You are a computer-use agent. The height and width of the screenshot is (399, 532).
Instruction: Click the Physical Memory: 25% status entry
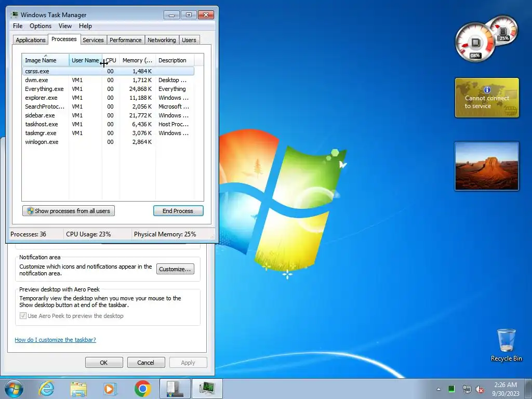click(165, 234)
